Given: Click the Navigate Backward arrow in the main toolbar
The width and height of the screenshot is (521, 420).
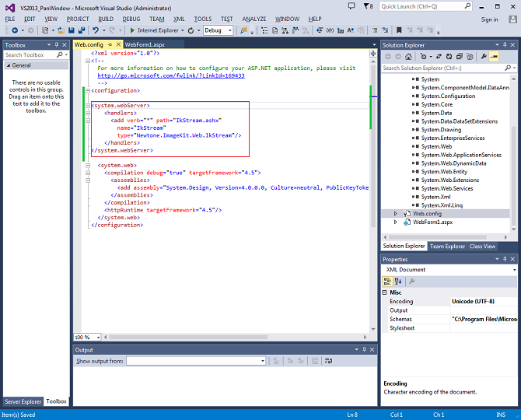Looking at the screenshot, I should click(x=15, y=30).
